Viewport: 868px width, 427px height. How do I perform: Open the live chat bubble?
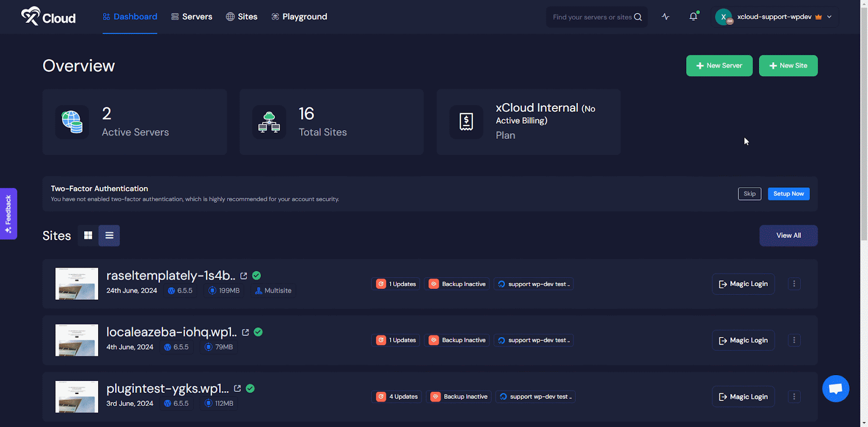(x=835, y=389)
